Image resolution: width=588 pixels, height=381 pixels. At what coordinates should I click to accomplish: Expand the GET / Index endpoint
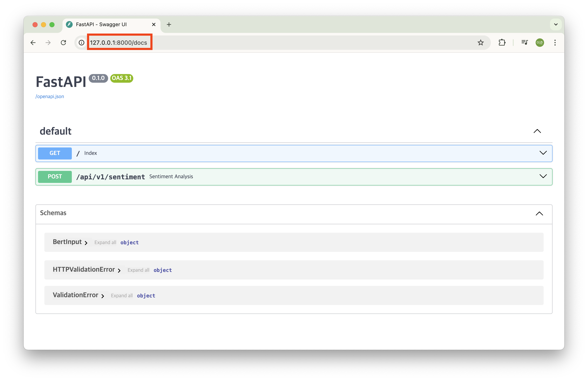point(543,153)
